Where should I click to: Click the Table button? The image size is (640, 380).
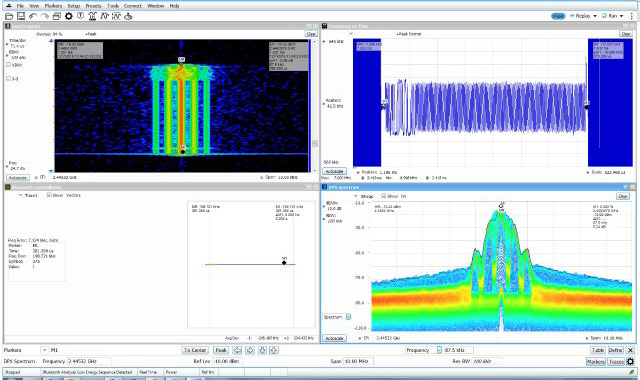[x=598, y=350]
